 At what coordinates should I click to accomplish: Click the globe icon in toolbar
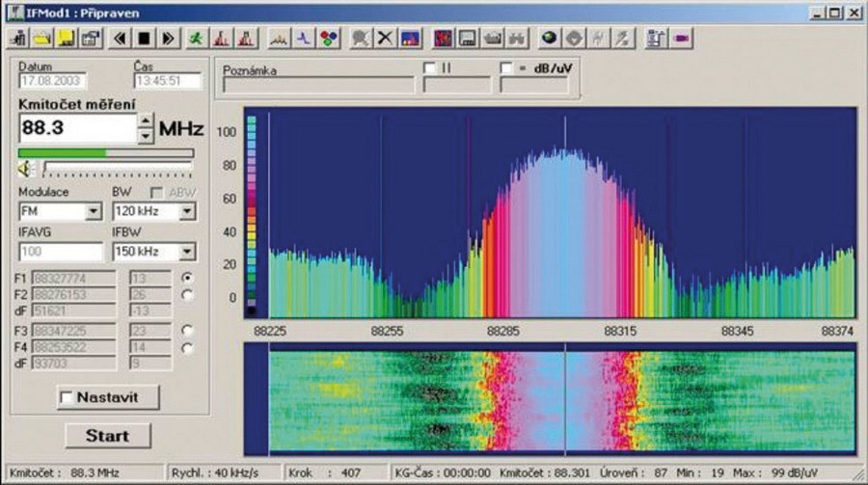(x=549, y=39)
